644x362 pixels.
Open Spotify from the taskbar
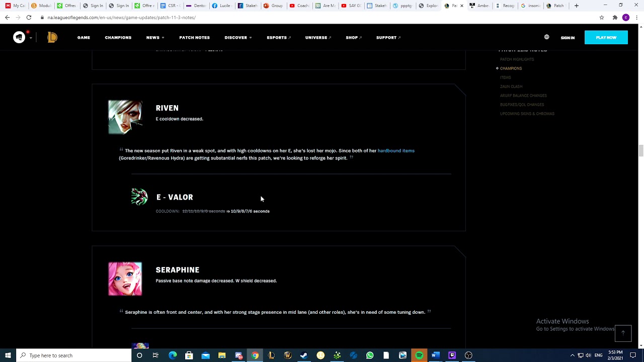pos(419,355)
